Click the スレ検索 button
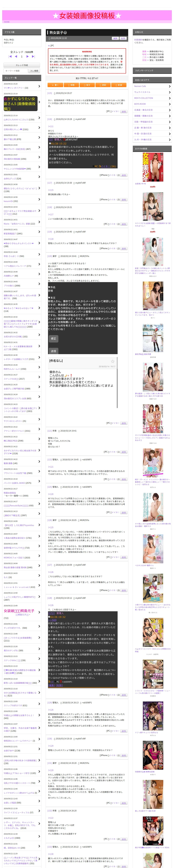The width and height of the screenshot is (174, 868). [x=34, y=71]
